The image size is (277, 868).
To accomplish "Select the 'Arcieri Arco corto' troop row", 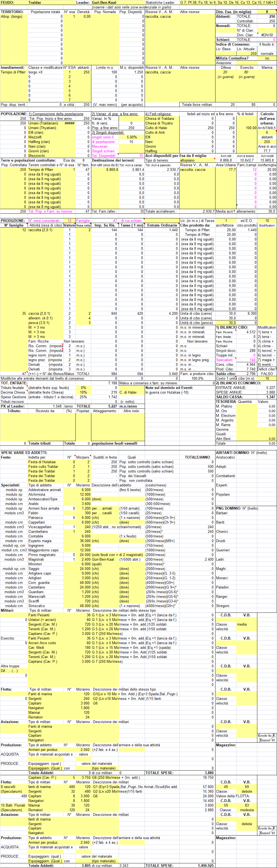I will point(42,643).
